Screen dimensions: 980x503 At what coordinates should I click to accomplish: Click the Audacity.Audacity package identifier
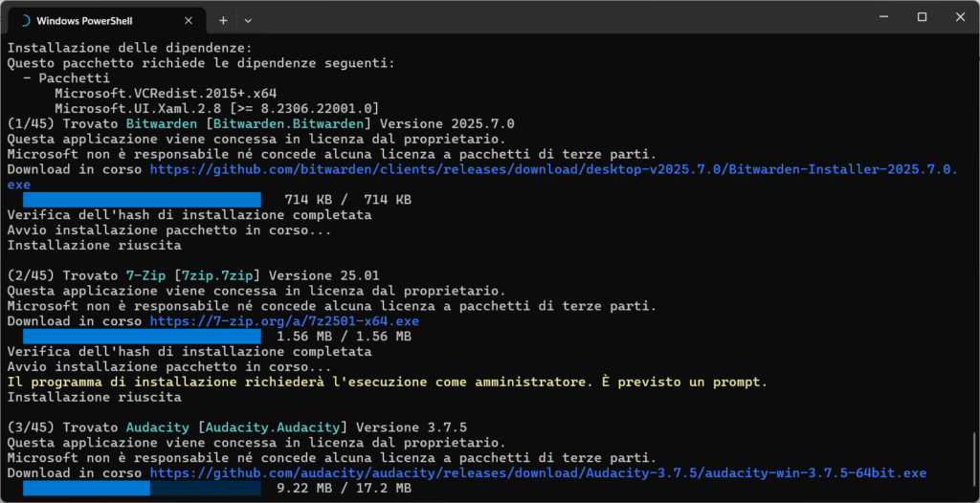269,427
